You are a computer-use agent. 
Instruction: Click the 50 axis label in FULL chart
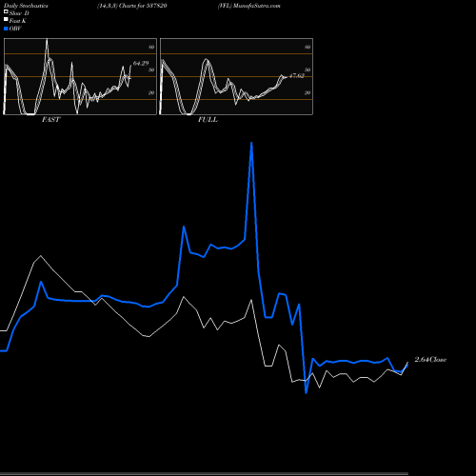pos(307,69)
